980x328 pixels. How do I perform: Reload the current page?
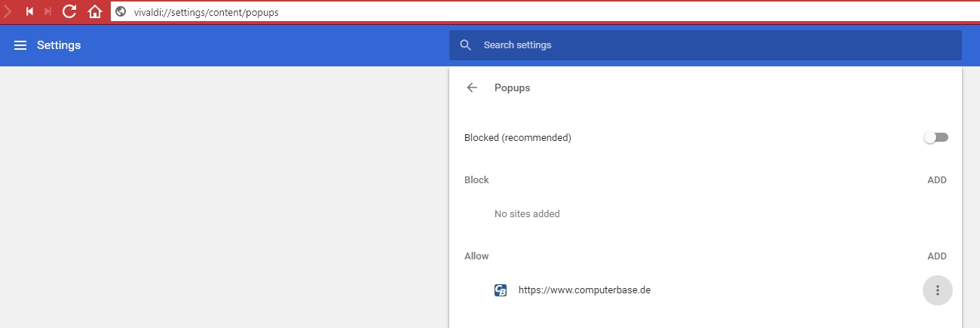pos(70,11)
